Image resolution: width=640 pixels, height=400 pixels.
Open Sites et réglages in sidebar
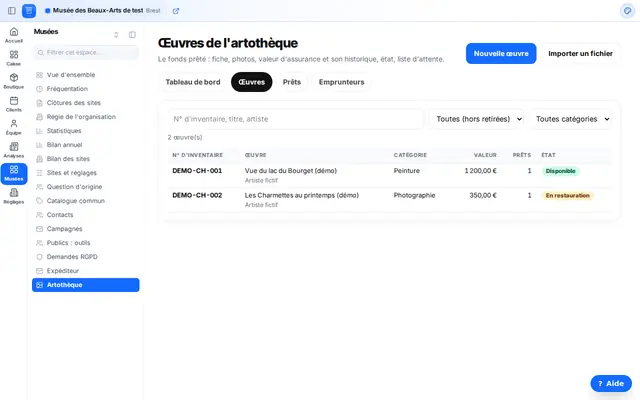tap(86, 173)
